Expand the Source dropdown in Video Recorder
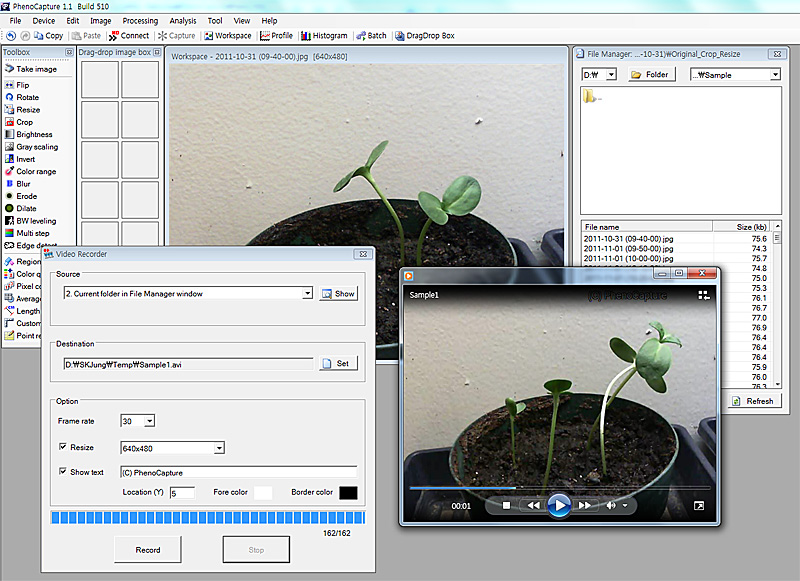 [x=307, y=293]
